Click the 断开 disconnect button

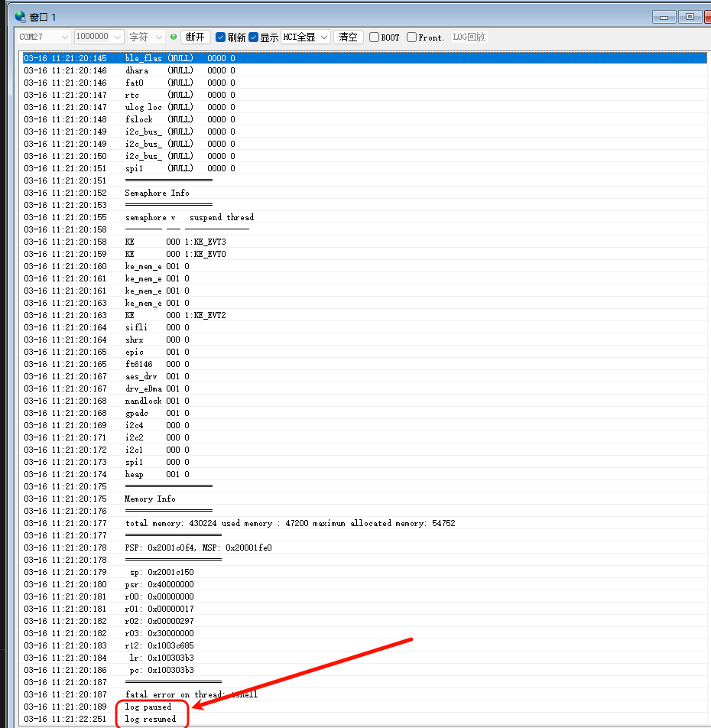pyautogui.click(x=195, y=37)
